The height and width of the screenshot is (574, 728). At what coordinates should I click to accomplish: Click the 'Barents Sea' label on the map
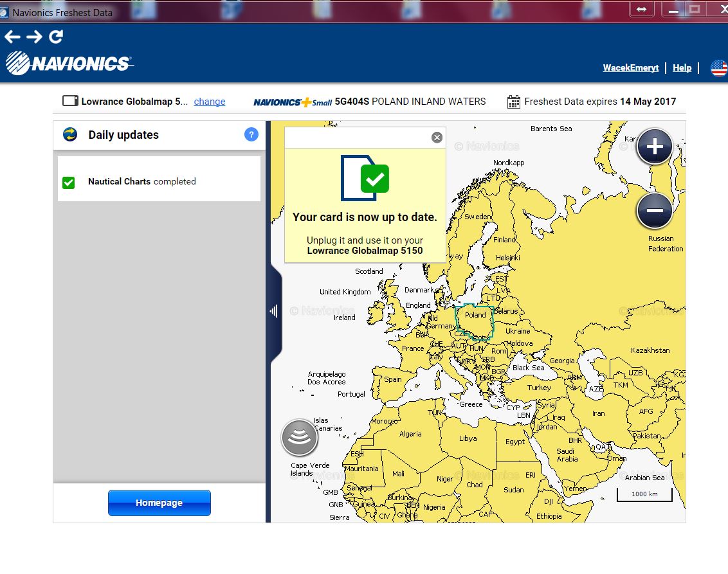click(x=551, y=129)
